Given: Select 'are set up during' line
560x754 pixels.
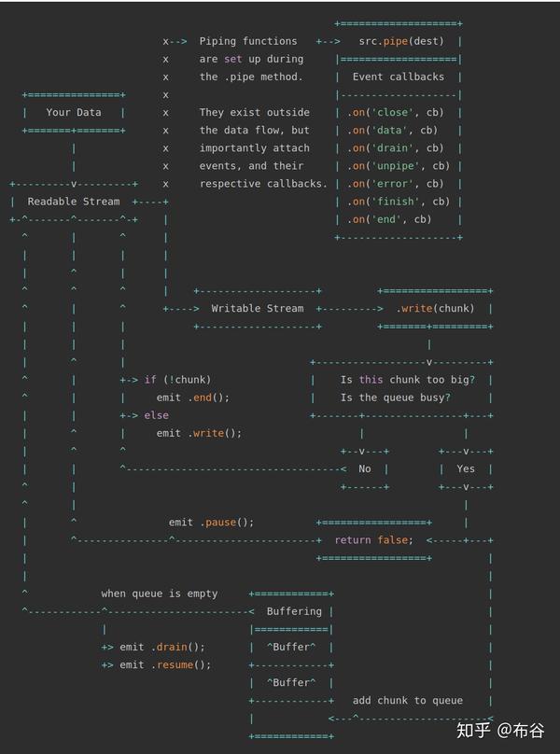Looking at the screenshot, I should 251,59.
